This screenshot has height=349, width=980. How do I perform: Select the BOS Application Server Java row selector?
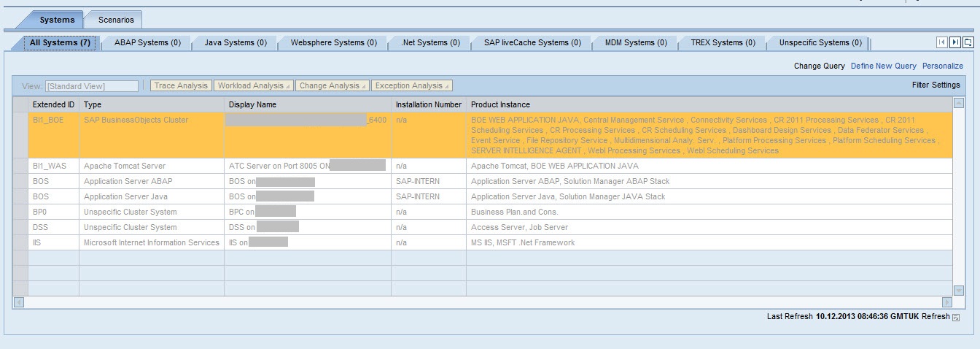20,196
